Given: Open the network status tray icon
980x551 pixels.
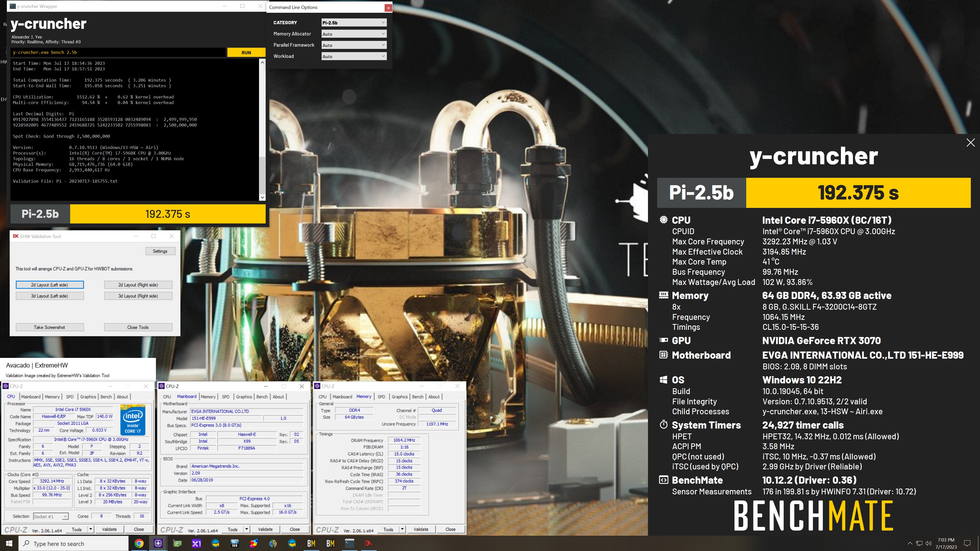Looking at the screenshot, I should coord(919,543).
